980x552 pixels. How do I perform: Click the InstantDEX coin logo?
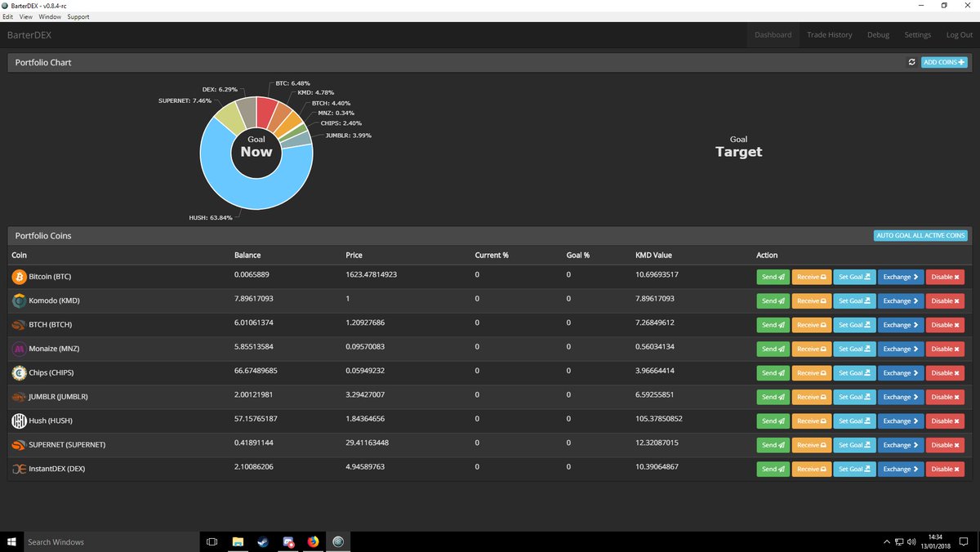[x=19, y=469]
